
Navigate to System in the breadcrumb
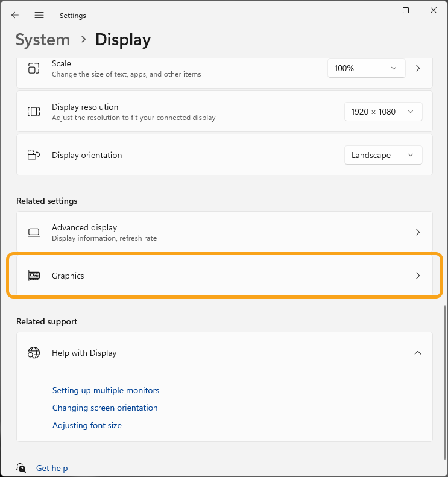tap(43, 40)
